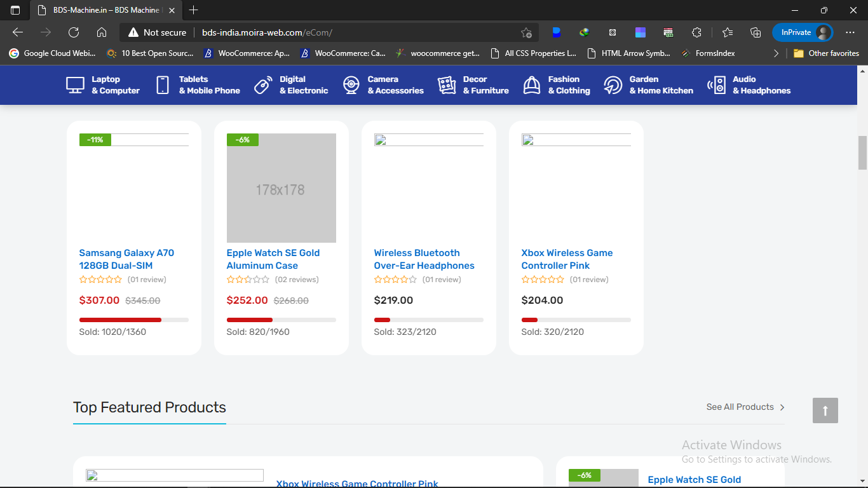Viewport: 868px width, 488px height.
Task: Open the Other favorites folder
Action: point(826,53)
